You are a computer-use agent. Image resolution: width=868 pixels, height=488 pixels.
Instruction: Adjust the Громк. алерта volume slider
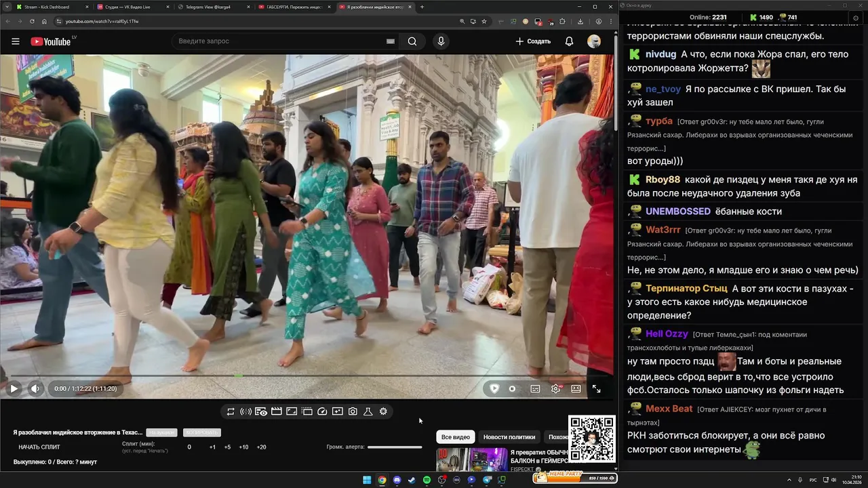tap(395, 447)
